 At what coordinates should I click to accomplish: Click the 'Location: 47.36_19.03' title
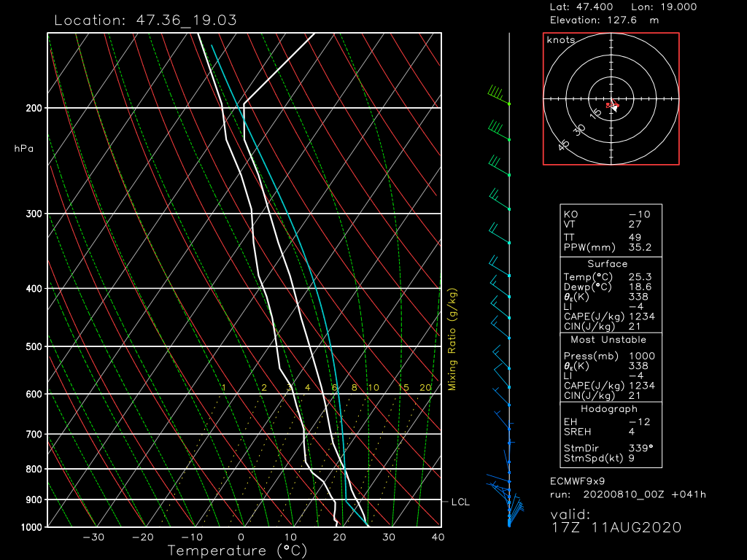coord(145,20)
